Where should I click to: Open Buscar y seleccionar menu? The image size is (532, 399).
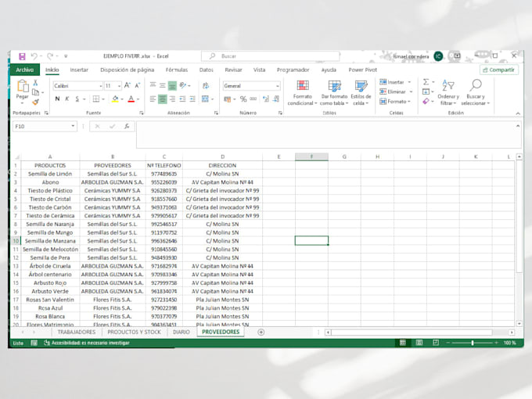click(476, 92)
